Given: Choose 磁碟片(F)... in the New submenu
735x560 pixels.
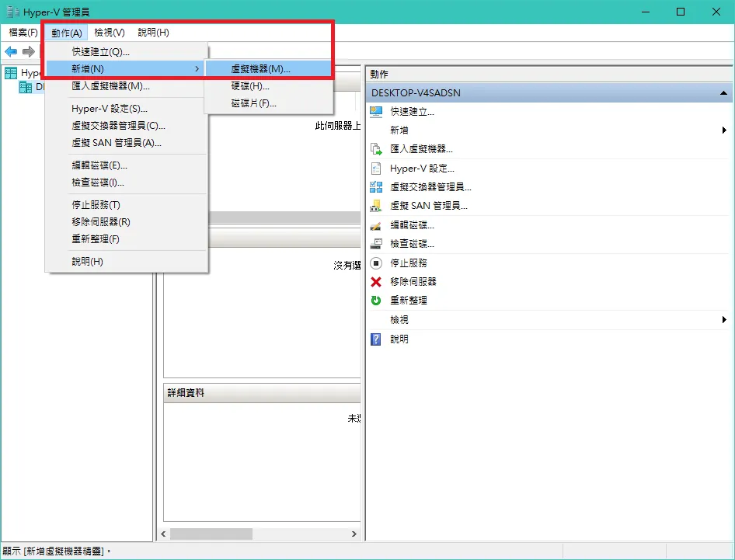Looking at the screenshot, I should [x=269, y=103].
